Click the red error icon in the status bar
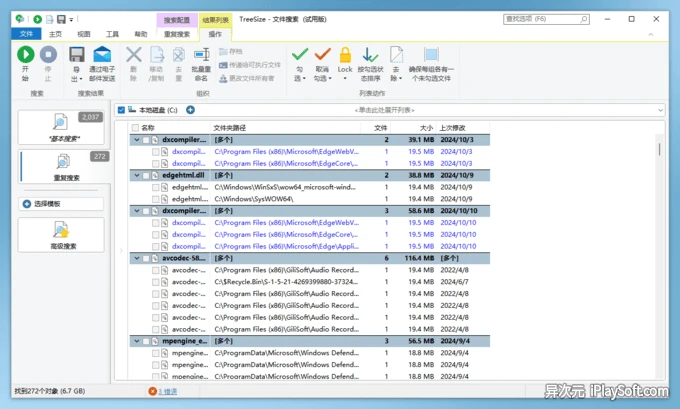Screen dimensions: 680x409 pos(152,391)
